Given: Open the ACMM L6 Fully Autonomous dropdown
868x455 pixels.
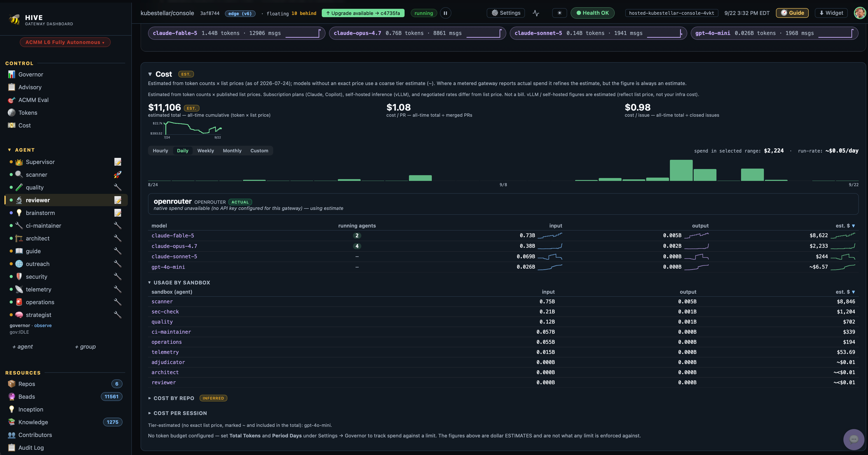Looking at the screenshot, I should (x=65, y=42).
